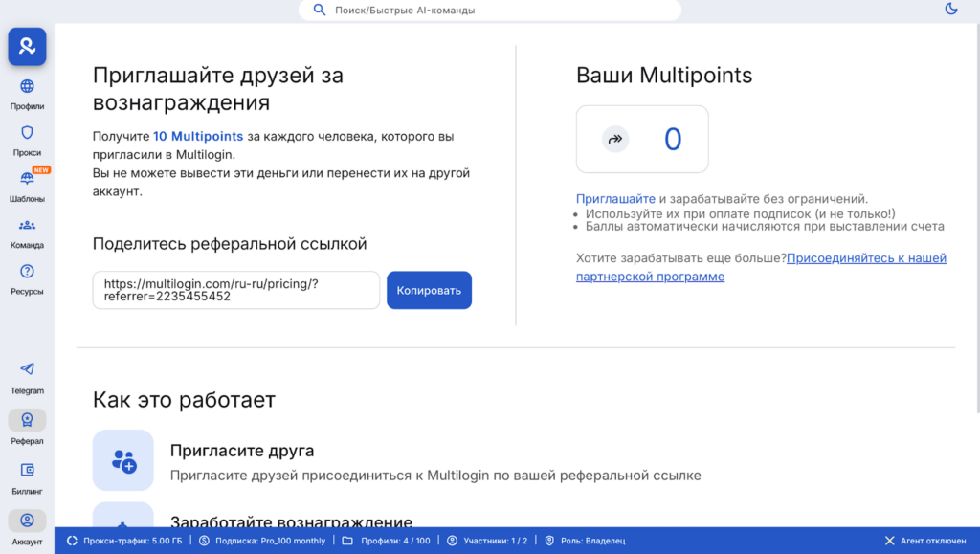The width and height of the screenshot is (980, 554).
Task: Click the Участники person icon in status bar
Action: pos(452,541)
